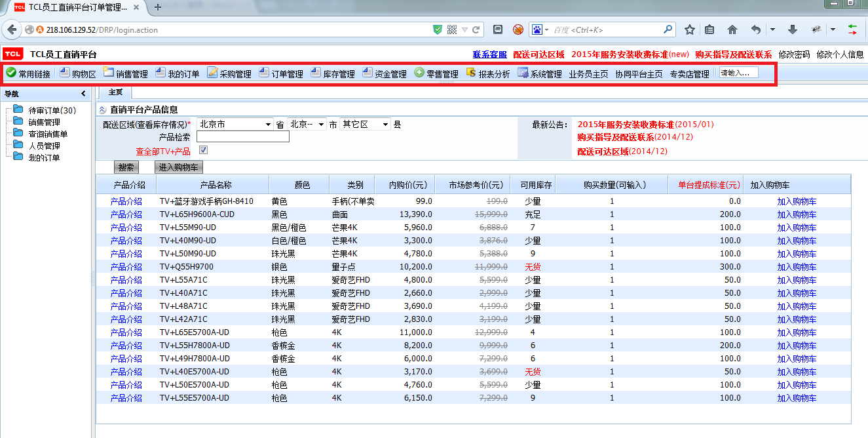The height and width of the screenshot is (438, 868).
Task: Click the browser back arrow button
Action: point(12,30)
